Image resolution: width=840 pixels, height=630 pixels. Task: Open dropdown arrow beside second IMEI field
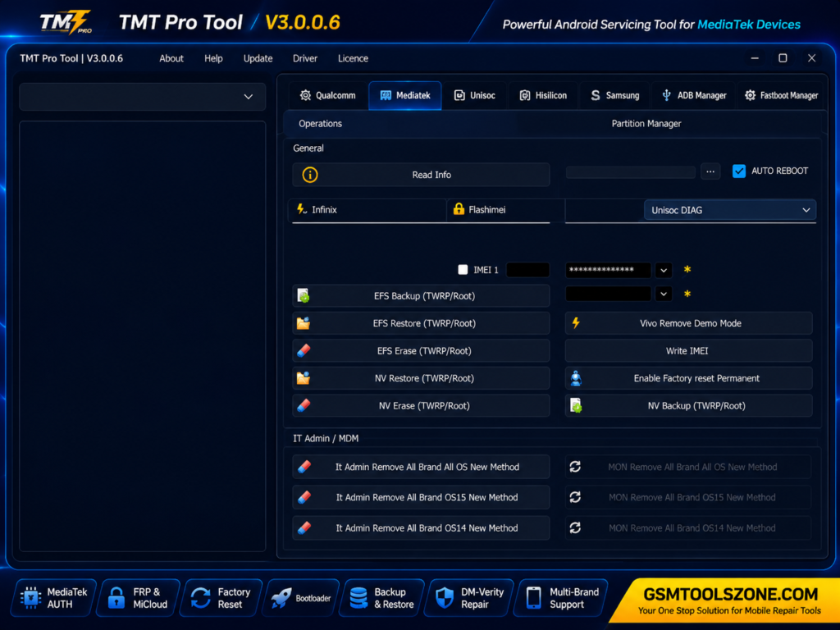point(664,294)
